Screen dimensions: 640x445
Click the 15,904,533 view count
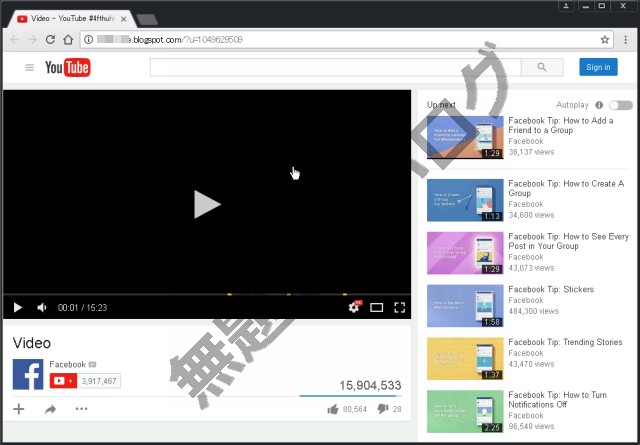point(370,385)
